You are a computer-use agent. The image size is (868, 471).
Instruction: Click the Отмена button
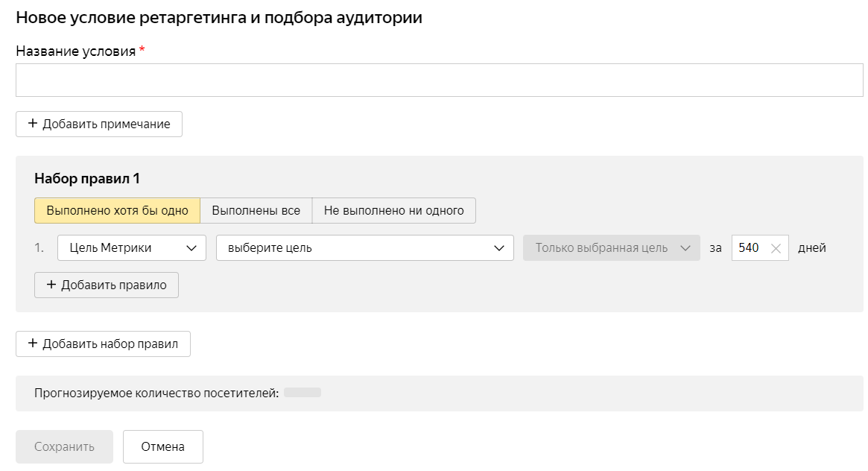pos(162,447)
